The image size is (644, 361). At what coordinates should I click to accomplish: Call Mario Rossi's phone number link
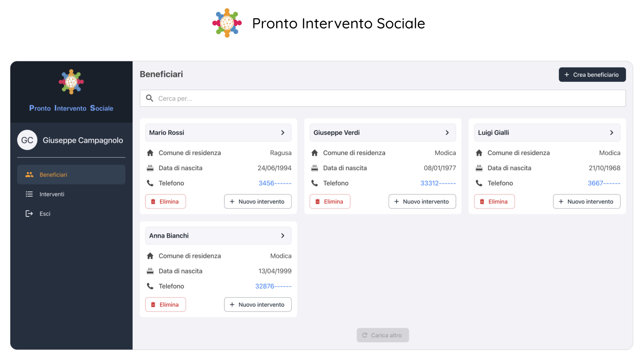pos(275,183)
